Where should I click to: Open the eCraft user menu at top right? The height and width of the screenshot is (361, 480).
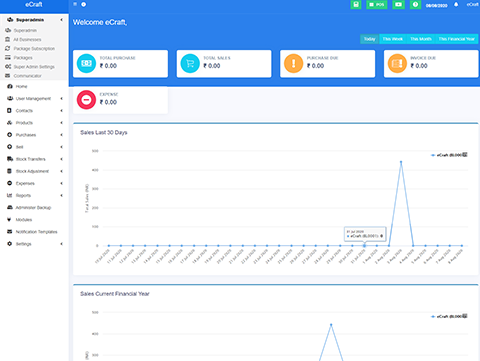point(473,4)
